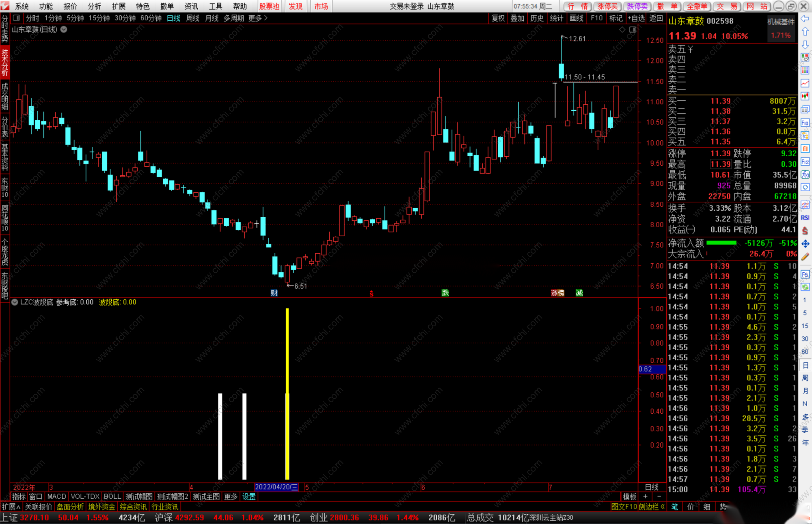The width and height of the screenshot is (812, 524).
Task: Click the move crosshair arrows icon
Action: click(805, 244)
